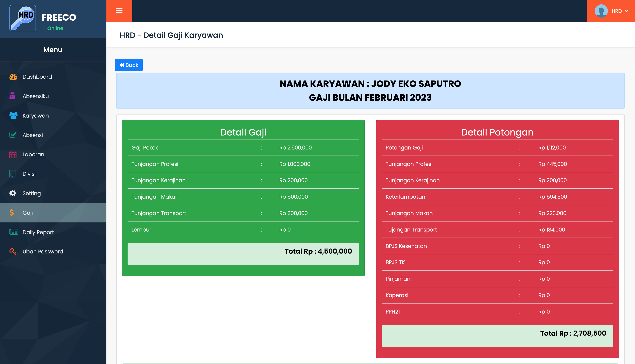Click the 'Lembur' row label

tap(141, 229)
